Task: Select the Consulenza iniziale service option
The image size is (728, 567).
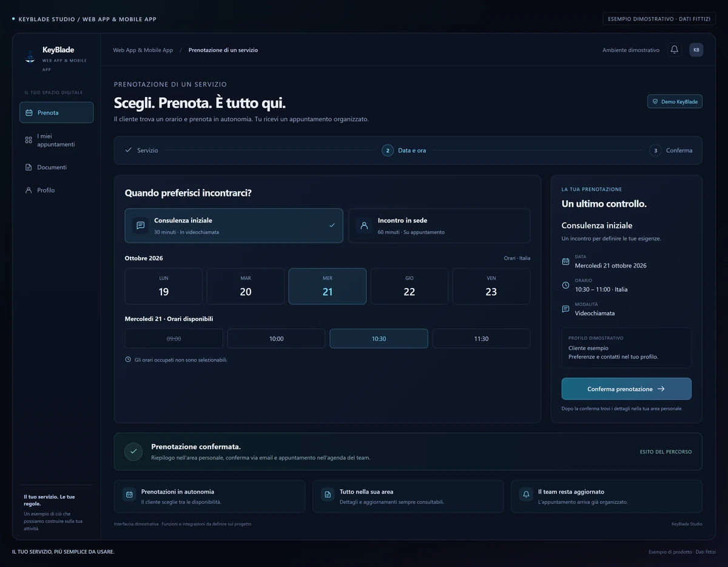Action: [234, 226]
